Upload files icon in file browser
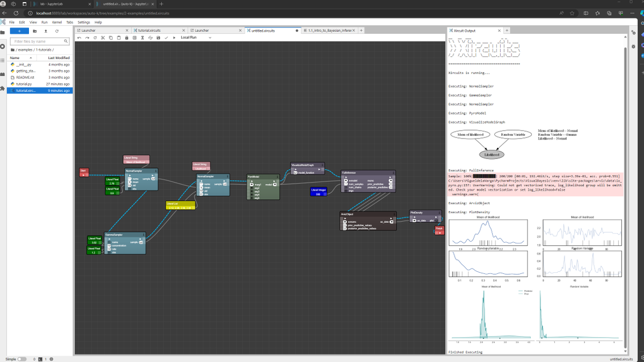This screenshot has height=362, width=644. click(46, 31)
